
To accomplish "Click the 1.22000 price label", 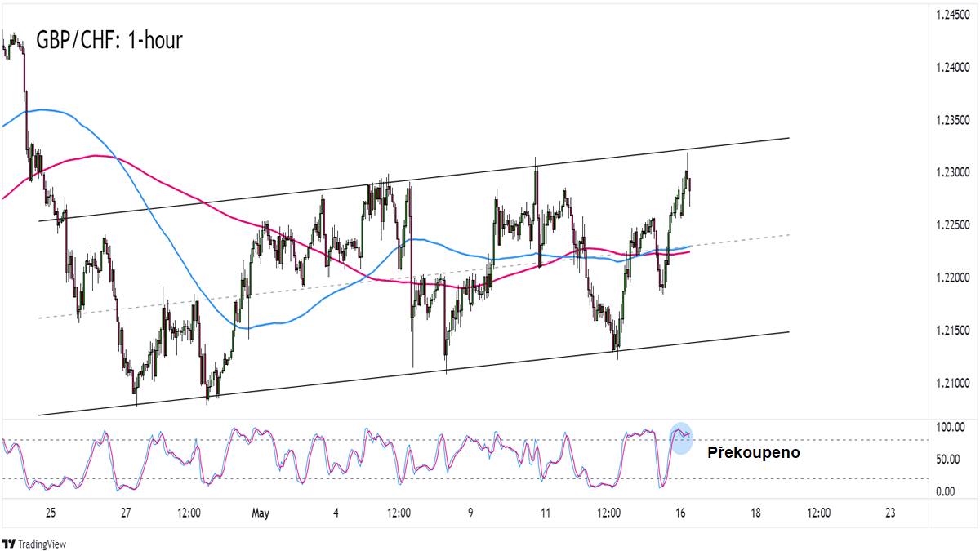I will coord(954,278).
